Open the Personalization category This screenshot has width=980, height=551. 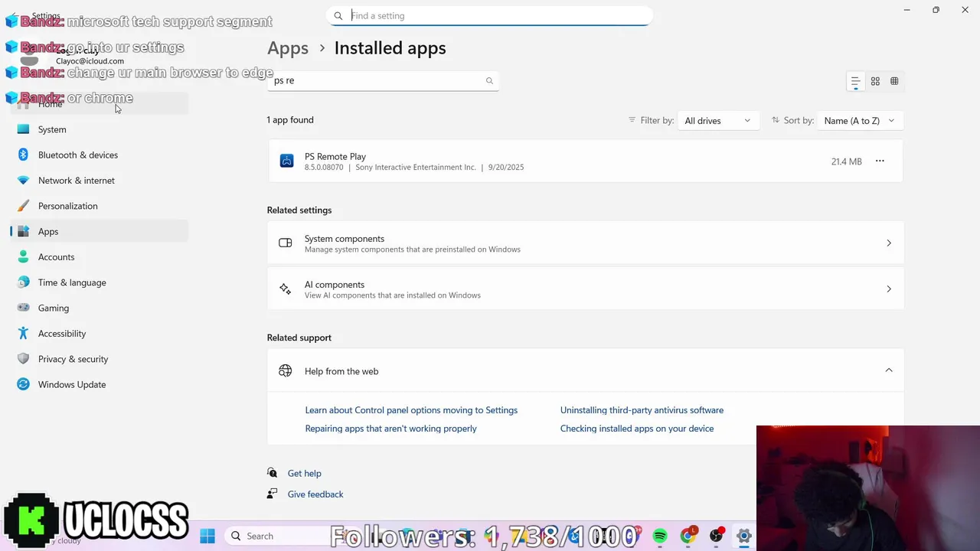(99, 206)
